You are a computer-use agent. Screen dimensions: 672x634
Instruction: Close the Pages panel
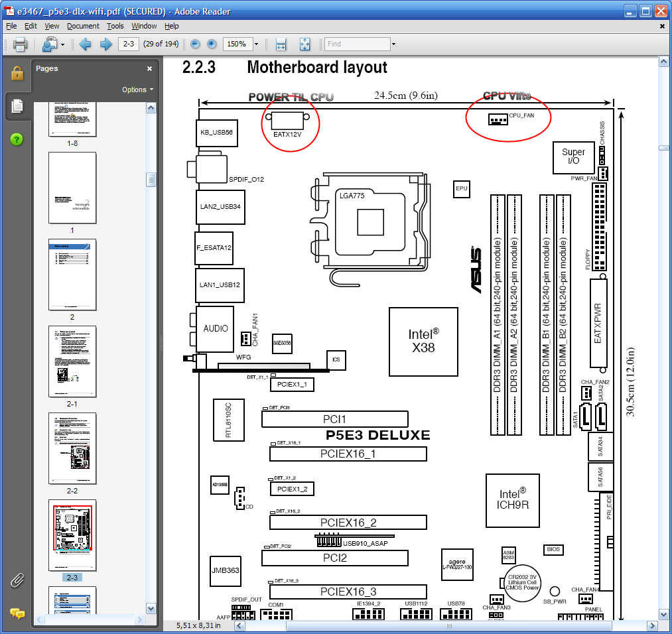pyautogui.click(x=149, y=68)
